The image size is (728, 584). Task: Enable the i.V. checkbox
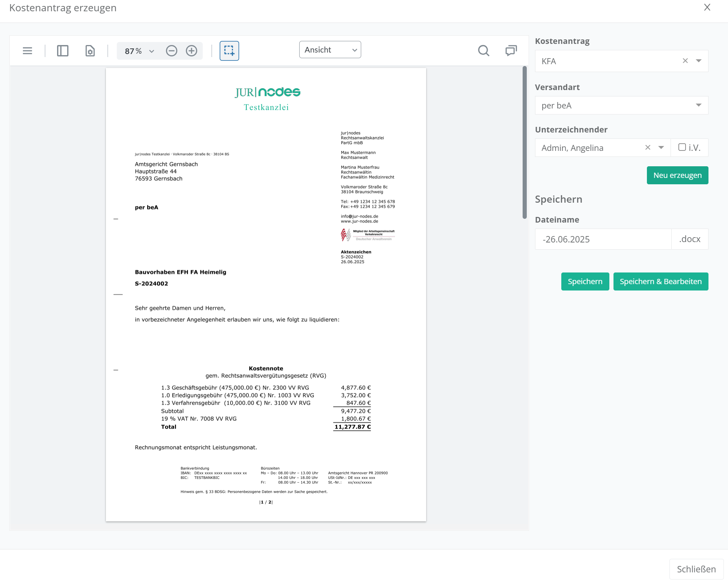(682, 147)
